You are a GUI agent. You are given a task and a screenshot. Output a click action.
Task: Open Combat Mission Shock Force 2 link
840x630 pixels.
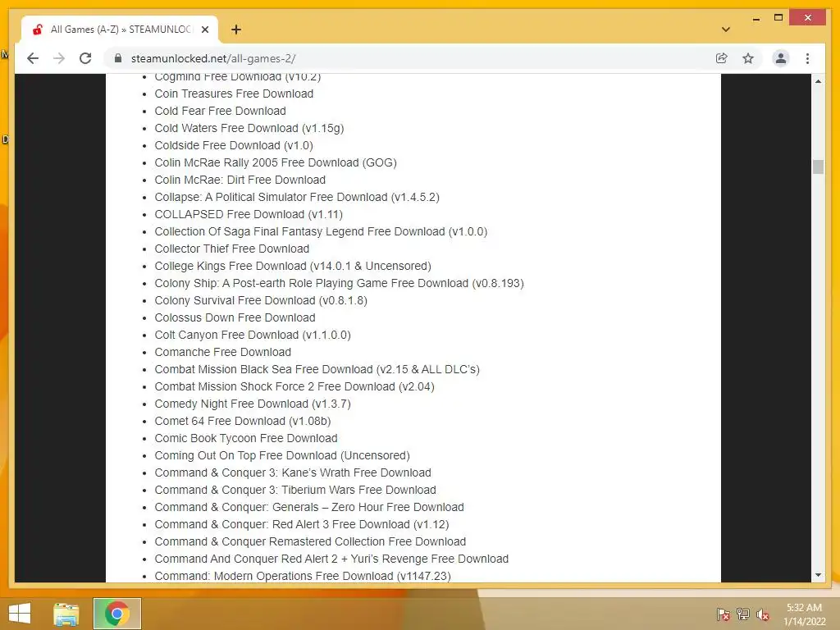tap(294, 386)
